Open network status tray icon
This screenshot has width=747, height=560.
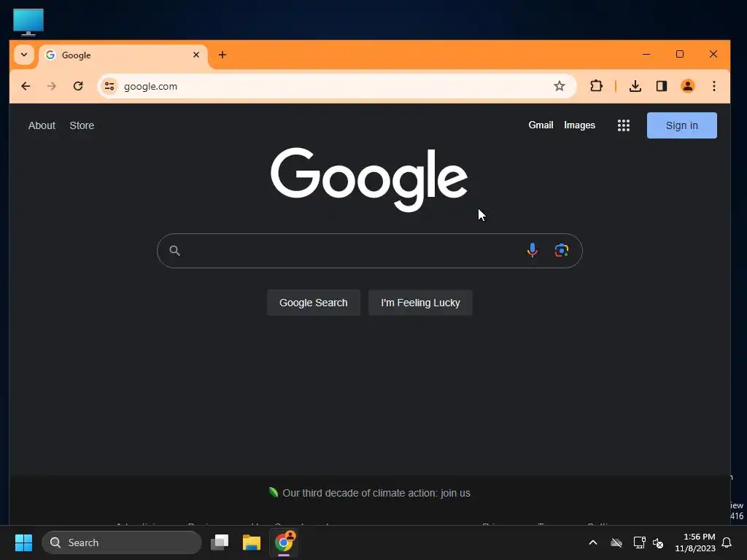[x=639, y=542]
